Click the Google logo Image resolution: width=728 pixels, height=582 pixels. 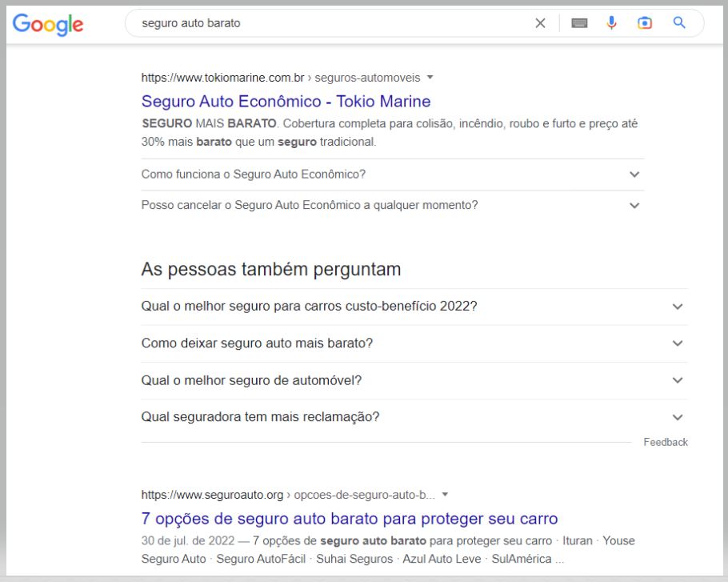coord(48,24)
